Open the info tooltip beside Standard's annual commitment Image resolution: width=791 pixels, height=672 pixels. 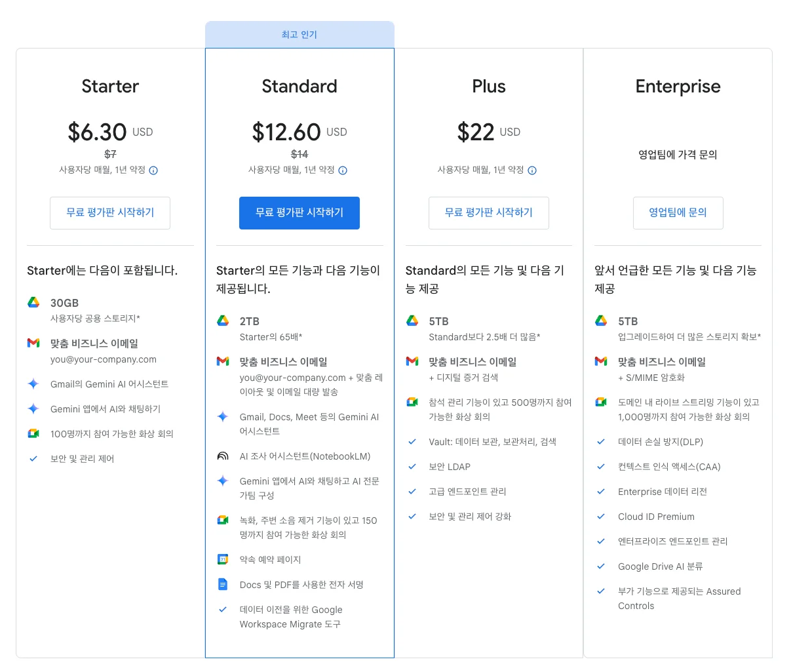point(343,170)
